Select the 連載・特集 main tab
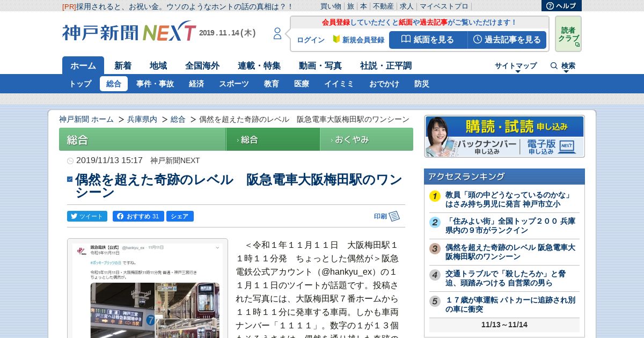The image size is (644, 338). click(x=259, y=65)
